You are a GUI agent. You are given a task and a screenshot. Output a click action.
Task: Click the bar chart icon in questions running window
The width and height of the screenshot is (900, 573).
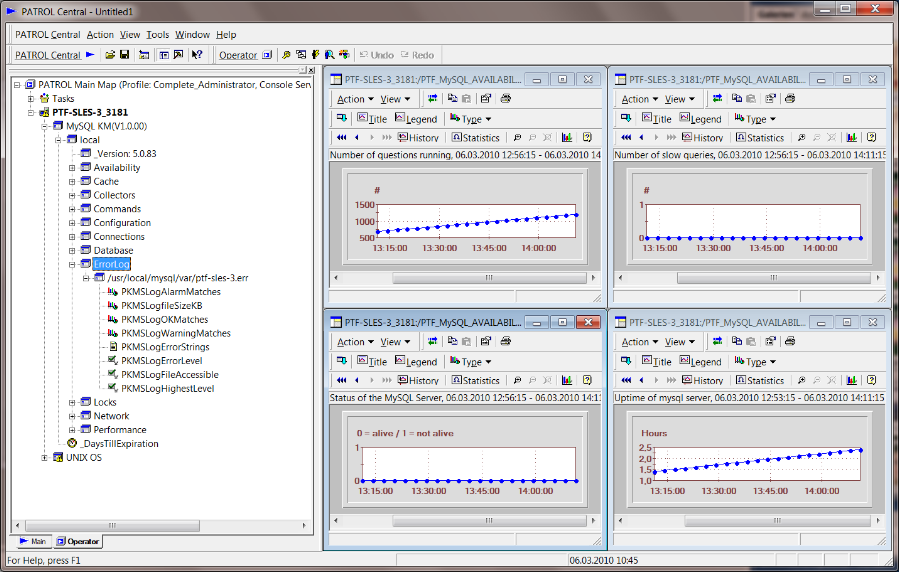pyautogui.click(x=567, y=137)
